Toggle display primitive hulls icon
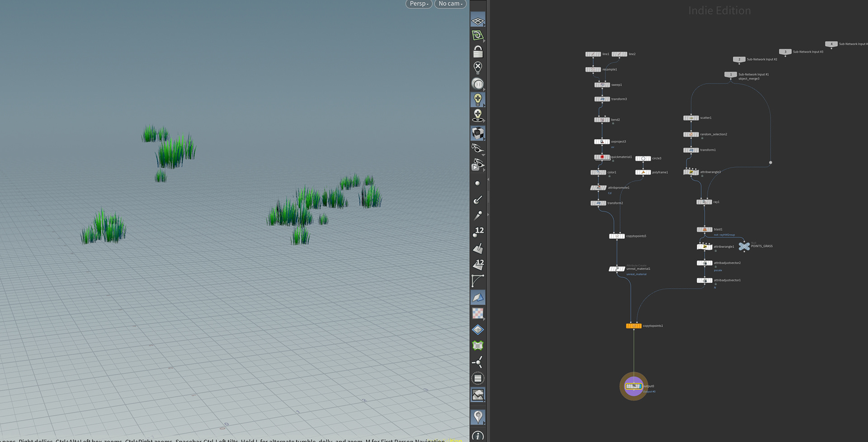The height and width of the screenshot is (442, 868). tap(478, 280)
